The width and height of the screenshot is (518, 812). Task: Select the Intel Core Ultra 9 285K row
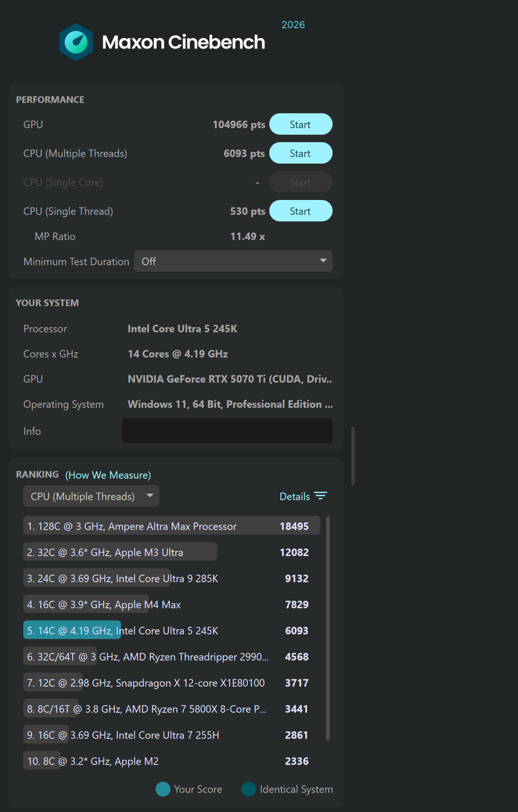[x=171, y=578]
